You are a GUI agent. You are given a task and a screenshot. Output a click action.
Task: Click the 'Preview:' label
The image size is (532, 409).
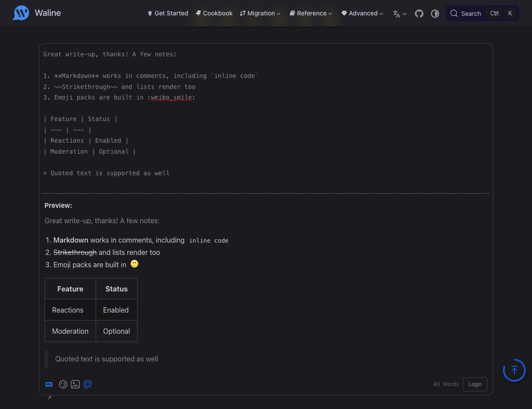pyautogui.click(x=59, y=206)
